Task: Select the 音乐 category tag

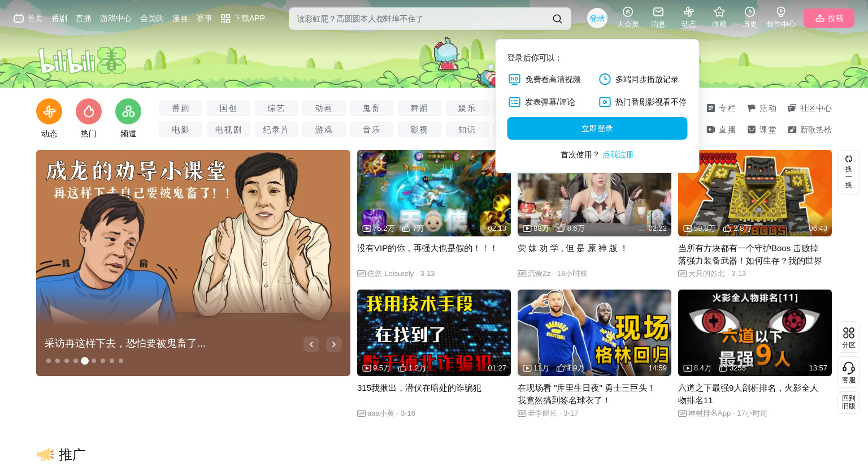Action: [372, 130]
